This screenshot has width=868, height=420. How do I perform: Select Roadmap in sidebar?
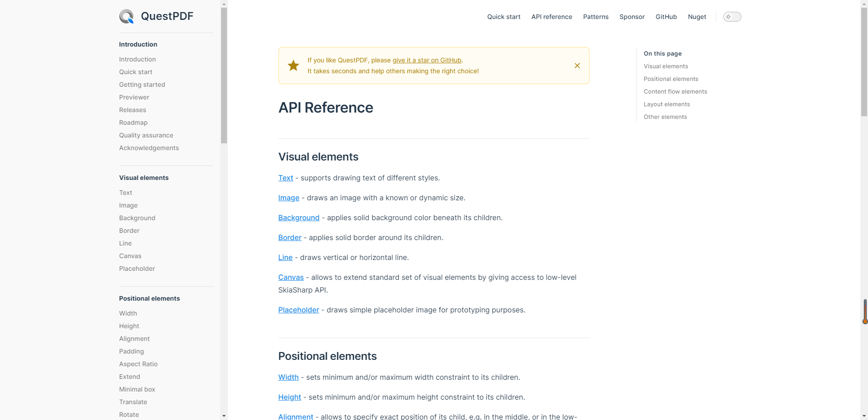point(133,123)
